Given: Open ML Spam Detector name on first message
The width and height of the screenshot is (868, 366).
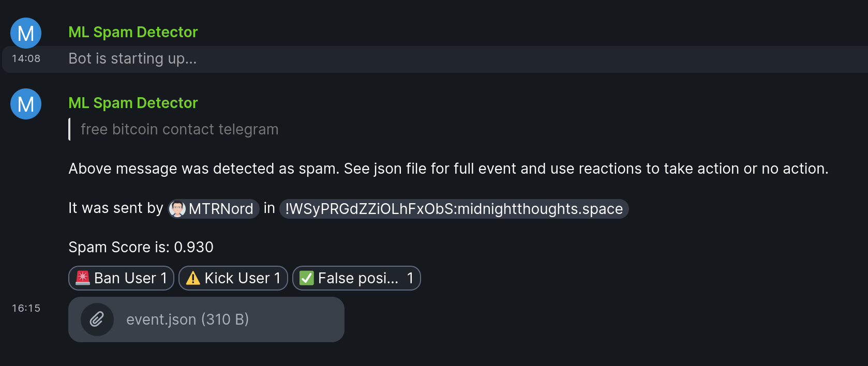Looking at the screenshot, I should 133,32.
